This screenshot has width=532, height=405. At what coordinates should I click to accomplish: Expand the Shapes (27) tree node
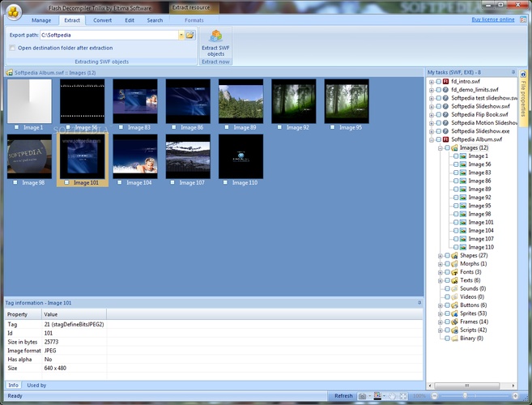440,256
